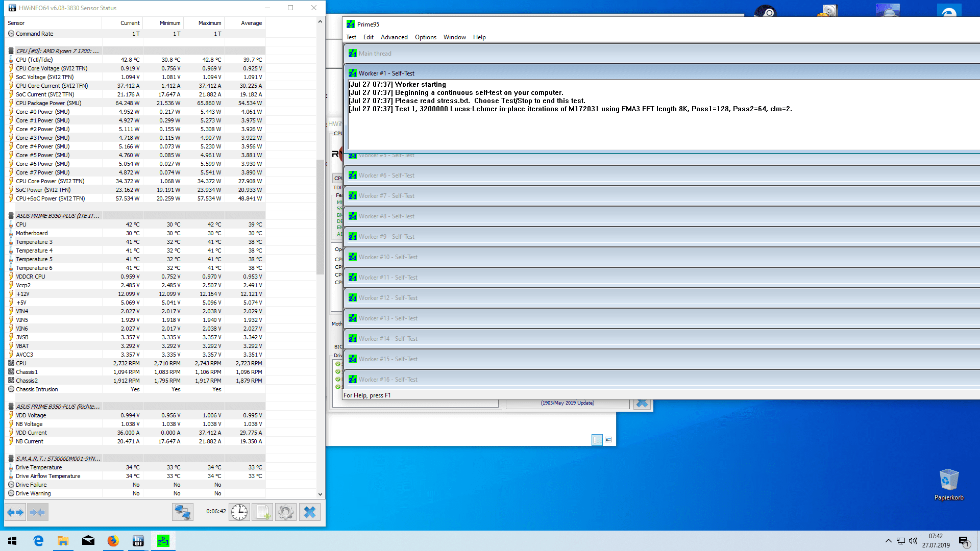Click the network tray icon
Screen dimensions: 980x551
click(901, 541)
